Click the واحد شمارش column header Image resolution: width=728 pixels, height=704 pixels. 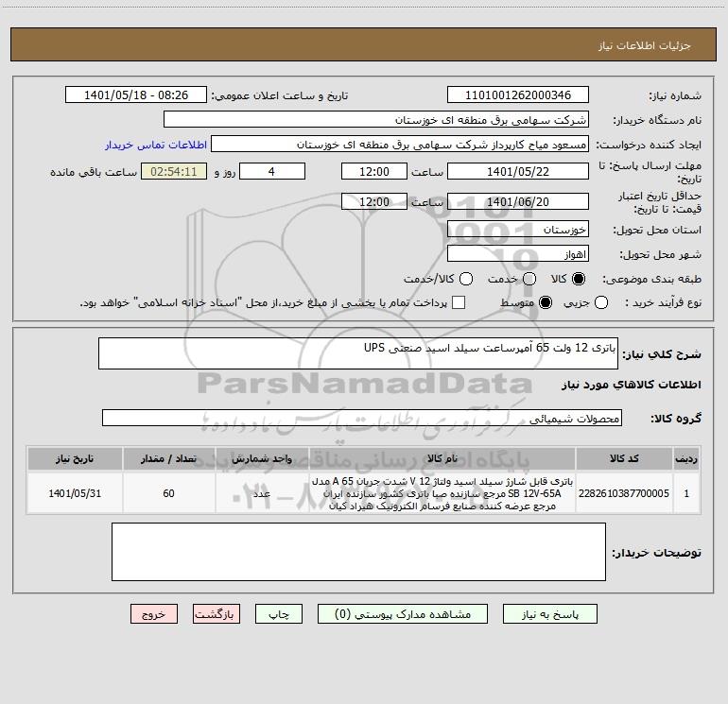click(262, 458)
